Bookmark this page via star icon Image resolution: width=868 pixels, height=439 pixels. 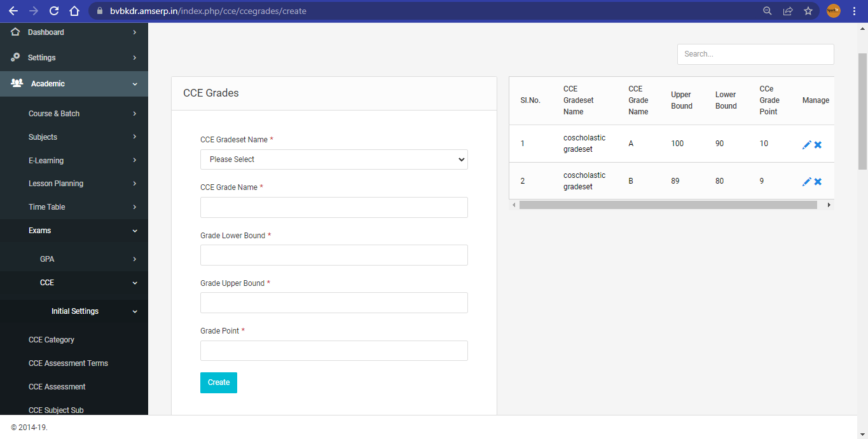point(808,11)
